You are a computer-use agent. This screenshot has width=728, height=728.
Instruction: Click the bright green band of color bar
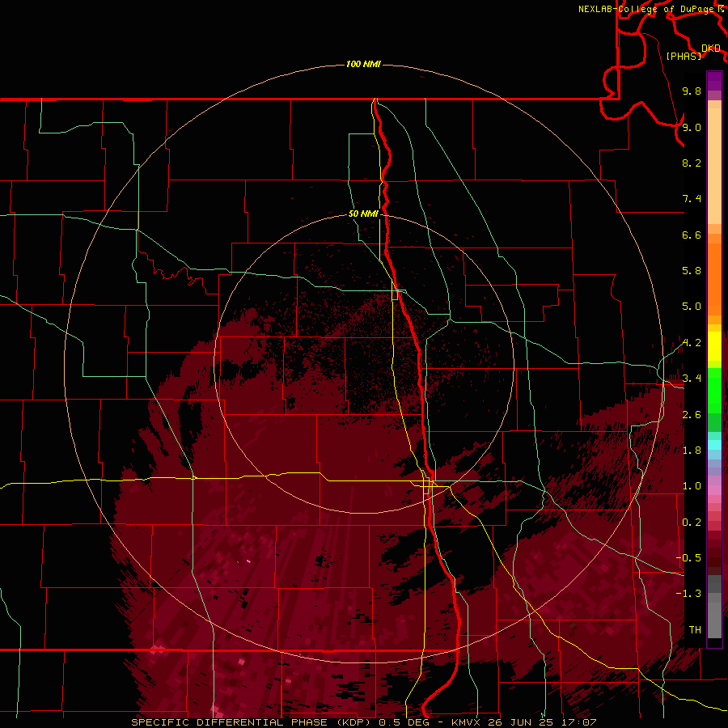(x=714, y=390)
